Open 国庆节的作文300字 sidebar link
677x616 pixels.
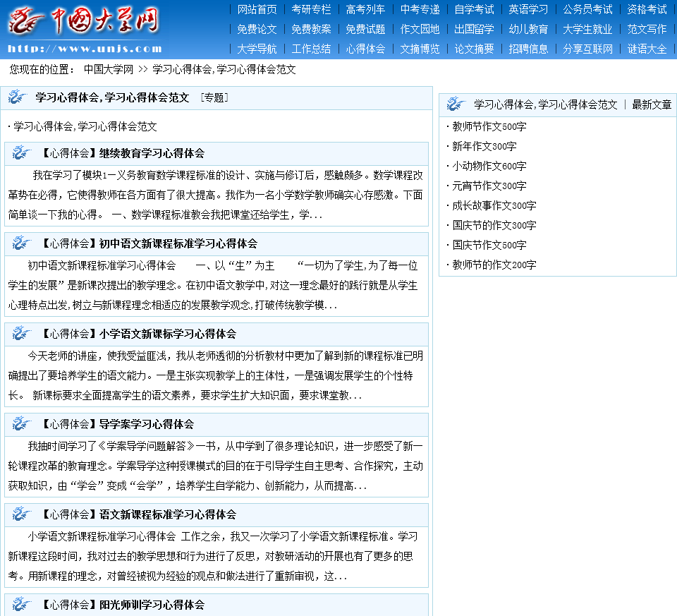click(494, 225)
